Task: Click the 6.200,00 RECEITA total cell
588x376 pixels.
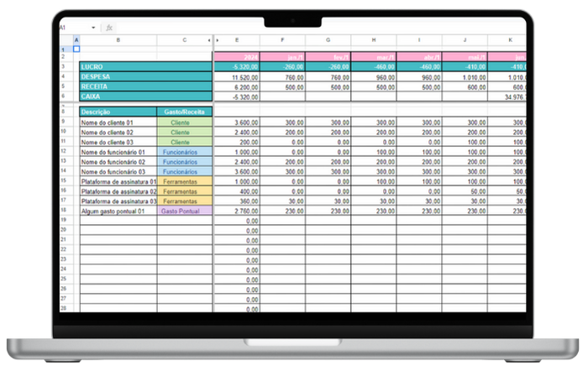Action: (237, 87)
